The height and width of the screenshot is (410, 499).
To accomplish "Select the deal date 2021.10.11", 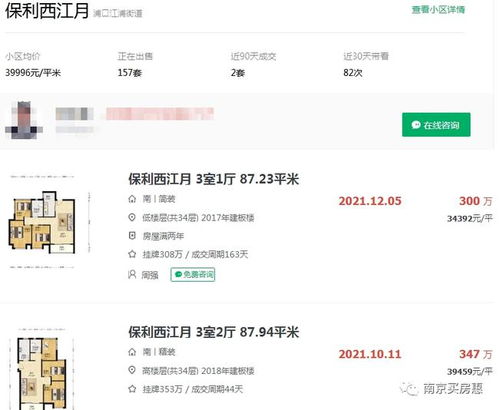I will click(x=370, y=354).
